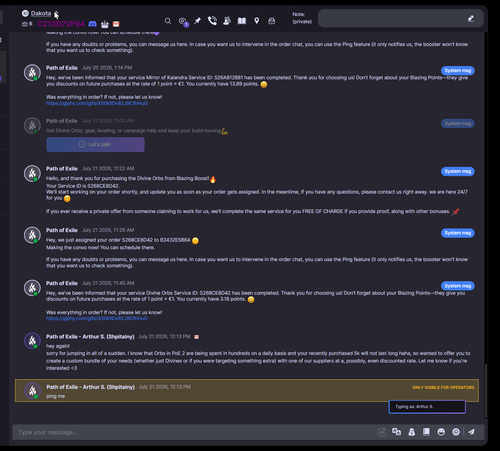500x451 pixels.
Task: Click the 'Note: (private)' label
Action: click(302, 18)
